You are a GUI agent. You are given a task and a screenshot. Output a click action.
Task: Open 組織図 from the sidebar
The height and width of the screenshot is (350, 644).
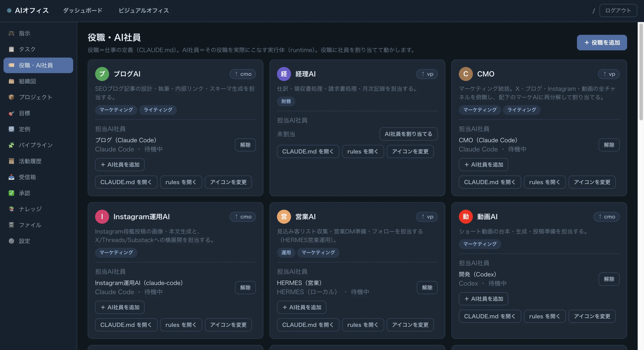click(38, 81)
